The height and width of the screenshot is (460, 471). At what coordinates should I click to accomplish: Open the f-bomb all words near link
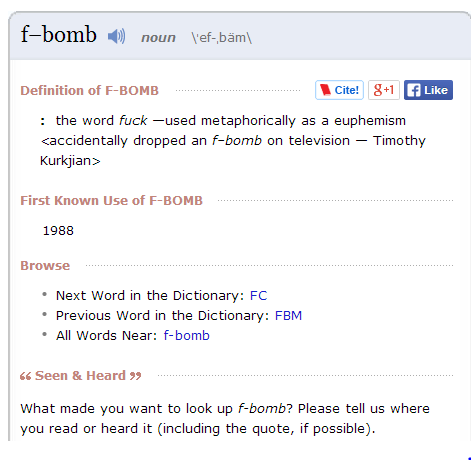(187, 336)
